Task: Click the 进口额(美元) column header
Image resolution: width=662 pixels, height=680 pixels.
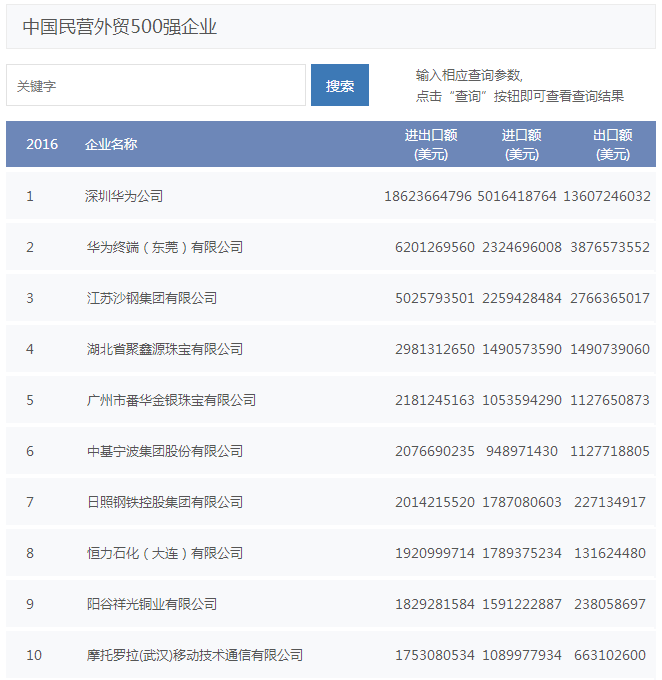Action: (521, 144)
